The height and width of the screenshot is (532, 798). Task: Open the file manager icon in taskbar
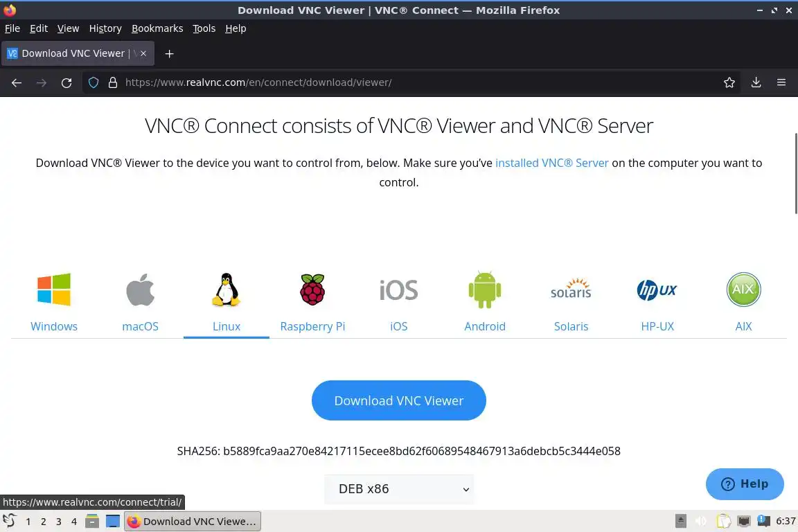tap(92, 521)
